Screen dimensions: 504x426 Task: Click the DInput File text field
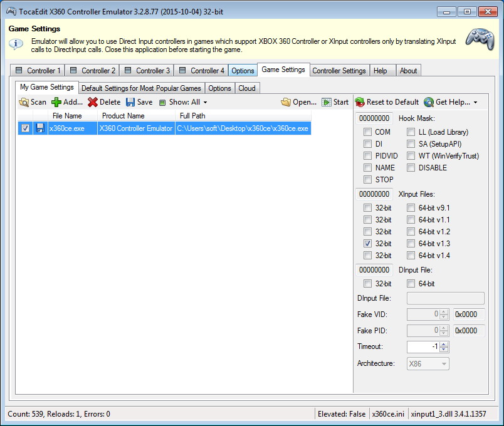(x=446, y=298)
